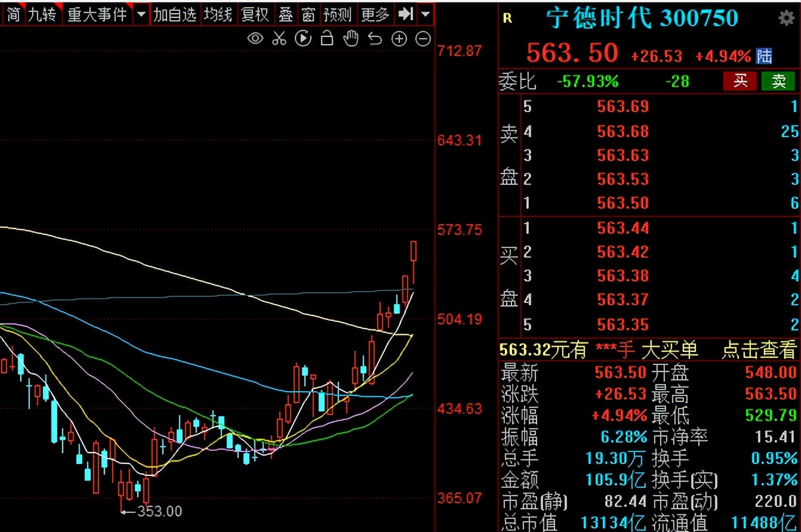Viewport: 801px width, 532px height.
Task: Click the 陆 stock connect badge
Action: 763,56
